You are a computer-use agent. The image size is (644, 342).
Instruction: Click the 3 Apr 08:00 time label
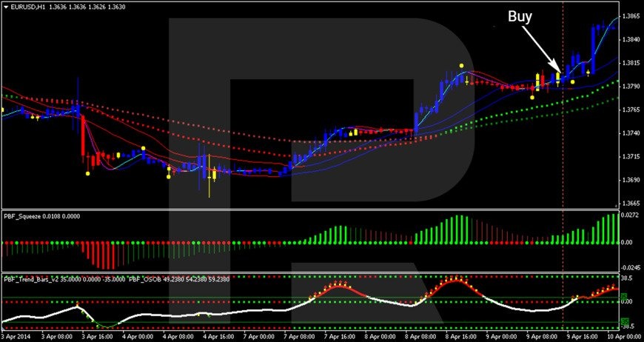pyautogui.click(x=58, y=336)
